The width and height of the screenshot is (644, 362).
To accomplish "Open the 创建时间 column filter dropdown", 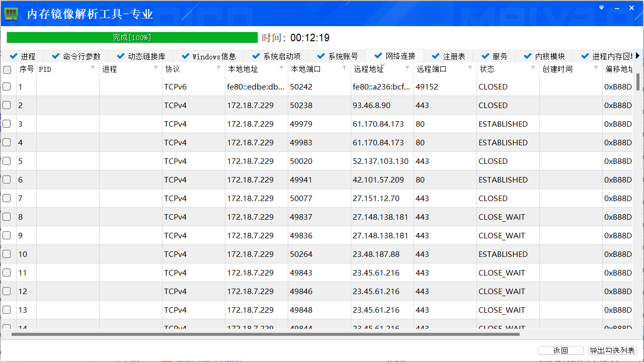I will point(596,68).
